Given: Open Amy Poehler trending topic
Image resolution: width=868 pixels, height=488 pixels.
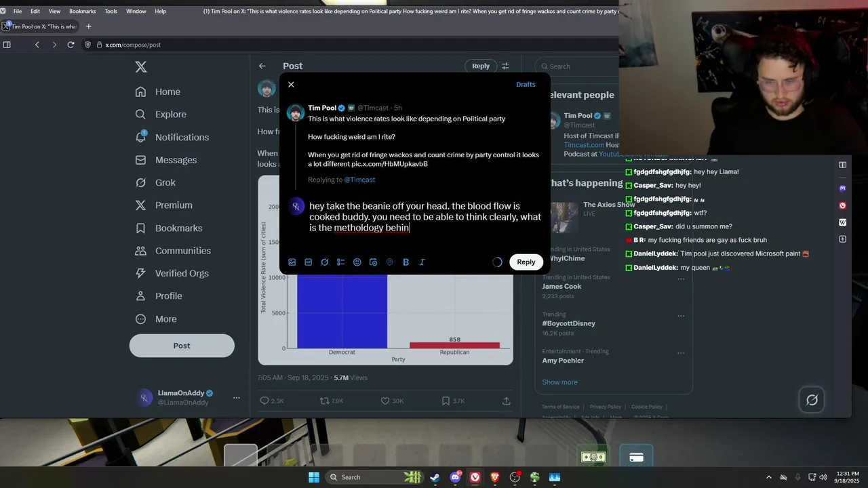Looking at the screenshot, I should [563, 361].
